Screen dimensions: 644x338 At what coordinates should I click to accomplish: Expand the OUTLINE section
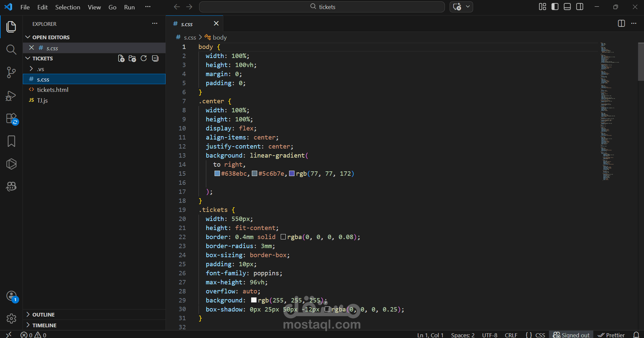(x=43, y=315)
